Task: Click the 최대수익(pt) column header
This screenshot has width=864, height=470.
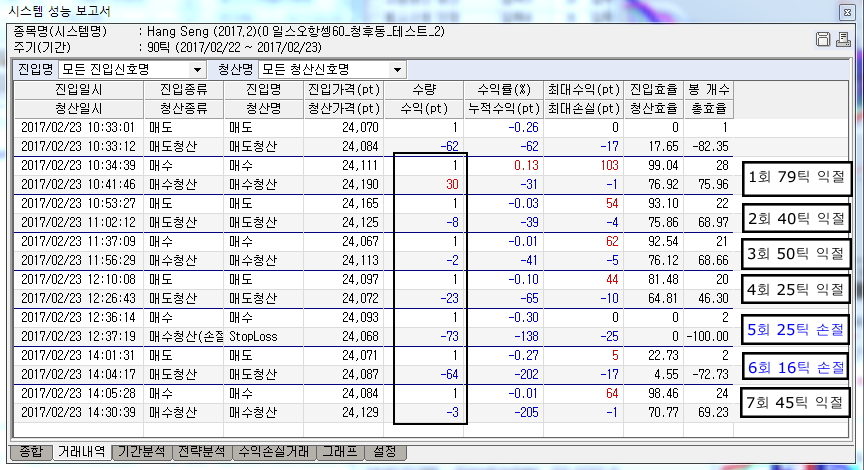Action: click(583, 90)
